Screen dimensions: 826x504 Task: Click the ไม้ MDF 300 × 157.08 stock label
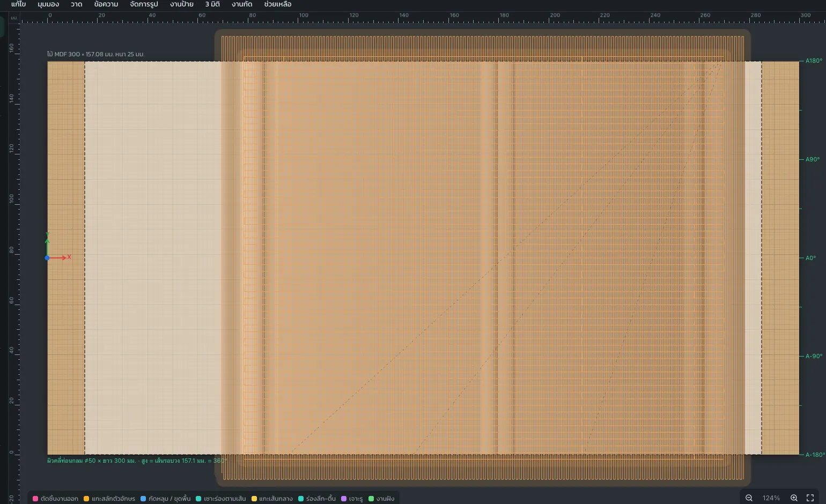95,54
